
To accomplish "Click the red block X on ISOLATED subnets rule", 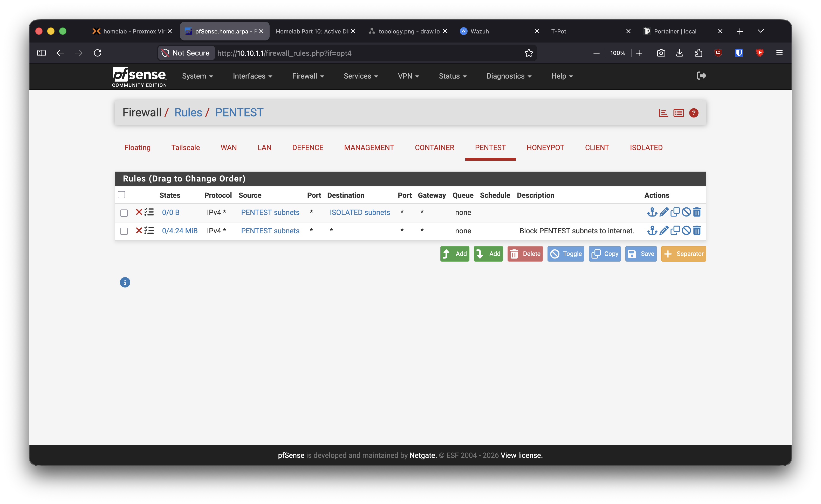I will tap(139, 212).
